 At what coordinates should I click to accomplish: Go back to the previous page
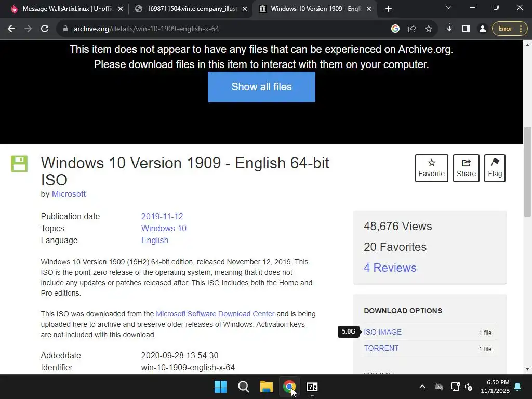11,29
